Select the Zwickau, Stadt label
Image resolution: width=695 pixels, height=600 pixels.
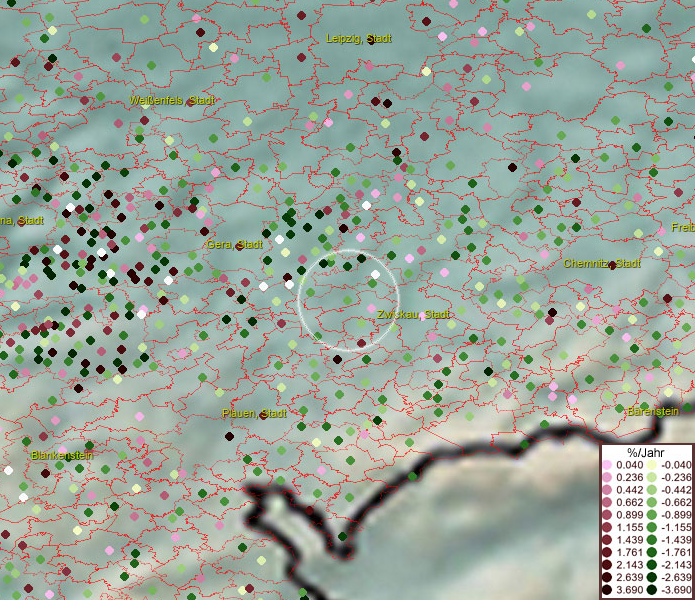(x=413, y=315)
